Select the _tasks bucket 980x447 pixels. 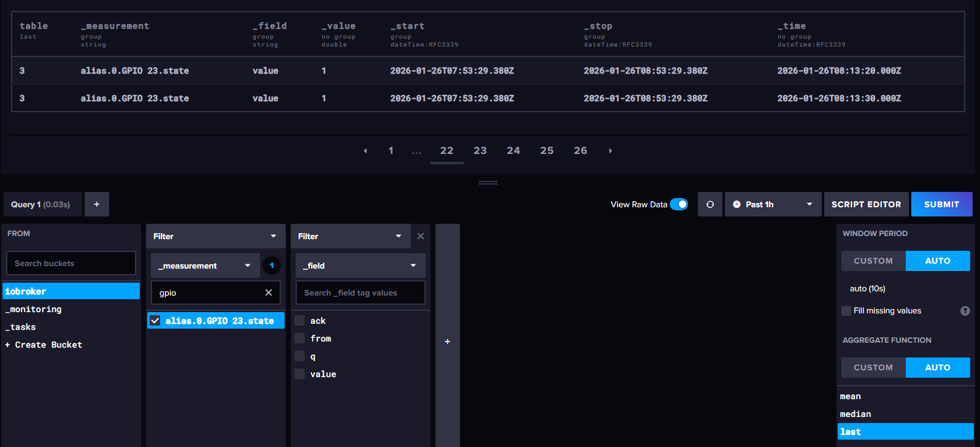click(x=71, y=327)
